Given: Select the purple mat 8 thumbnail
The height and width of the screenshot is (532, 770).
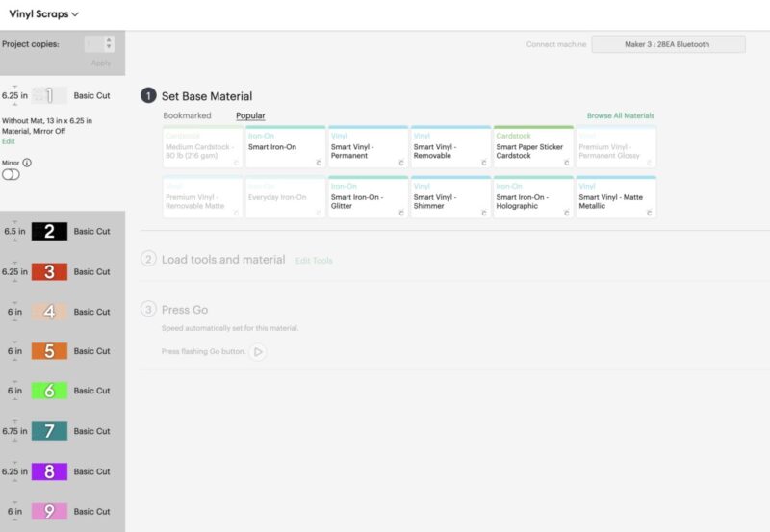Looking at the screenshot, I should click(49, 471).
